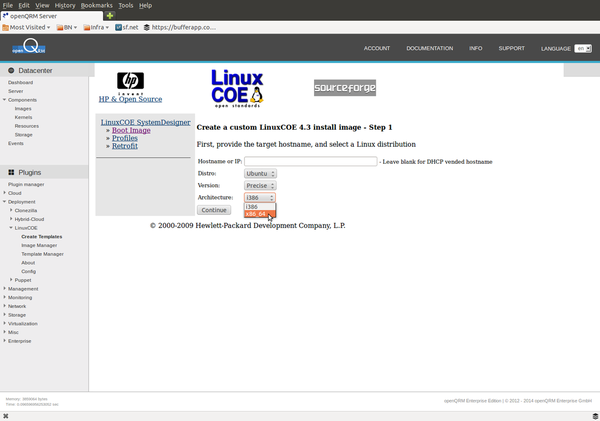Expand the Hybrid-Cloud node

point(11,219)
